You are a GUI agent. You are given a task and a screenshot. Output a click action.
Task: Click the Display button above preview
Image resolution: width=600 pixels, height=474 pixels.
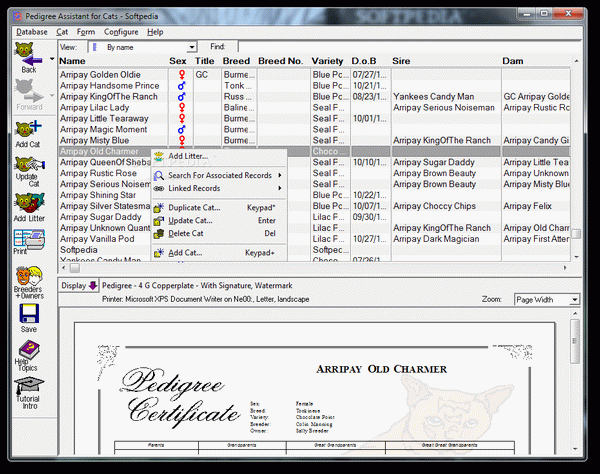pyautogui.click(x=79, y=285)
